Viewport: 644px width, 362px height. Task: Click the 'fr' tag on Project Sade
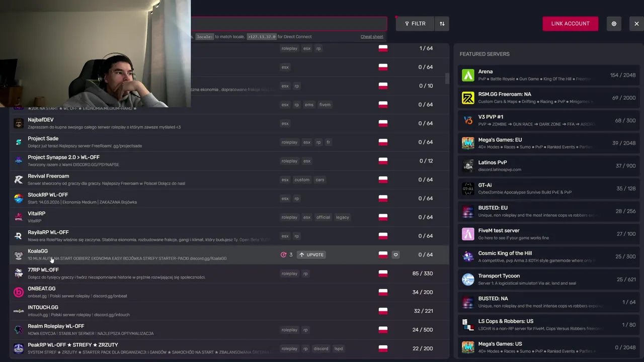pyautogui.click(x=328, y=142)
